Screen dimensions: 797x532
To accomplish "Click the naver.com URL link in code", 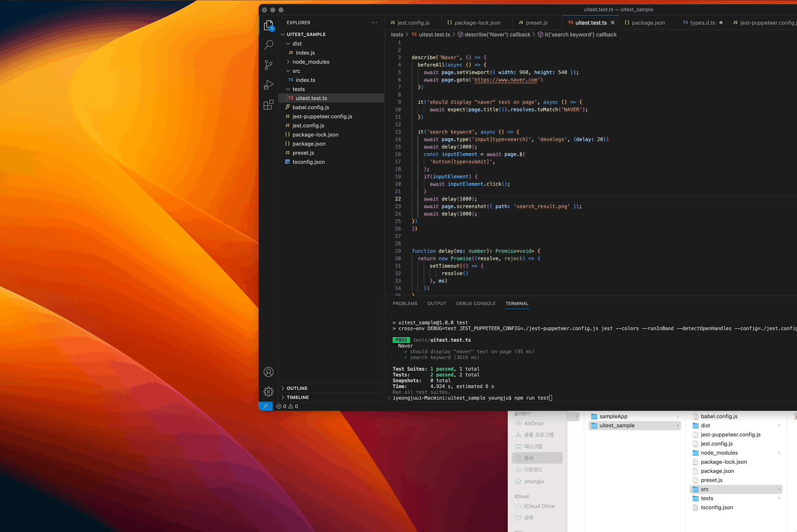I will tap(506, 80).
